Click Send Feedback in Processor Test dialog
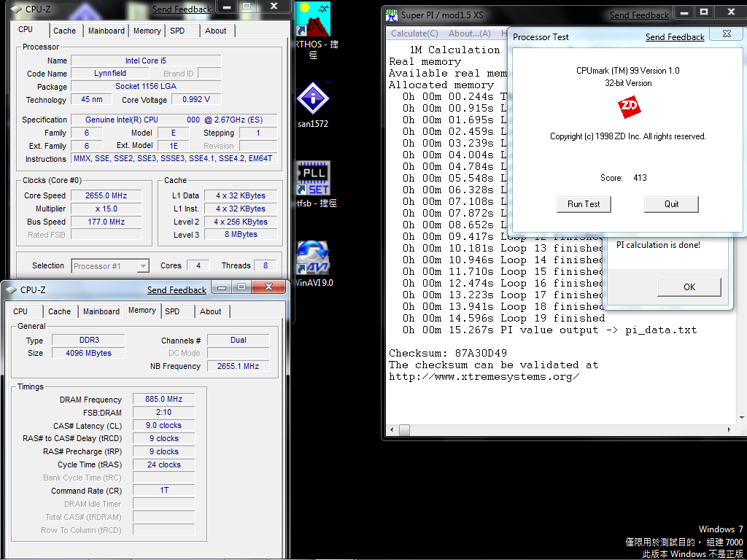This screenshot has width=747, height=560. tap(675, 37)
